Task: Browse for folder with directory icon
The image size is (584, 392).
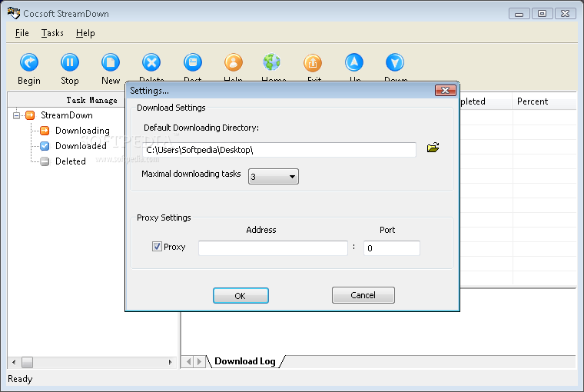Action: tap(433, 148)
